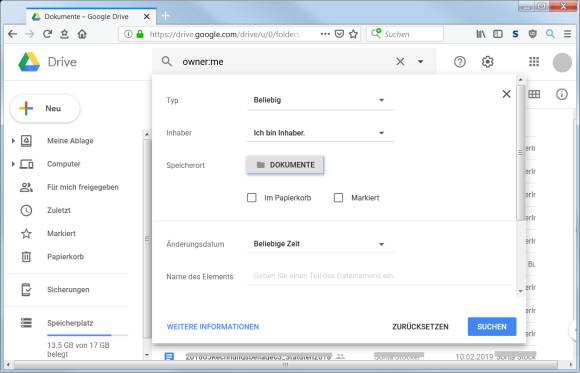Reload the page with refresh icon
This screenshot has height=373, width=580.
pos(47,34)
